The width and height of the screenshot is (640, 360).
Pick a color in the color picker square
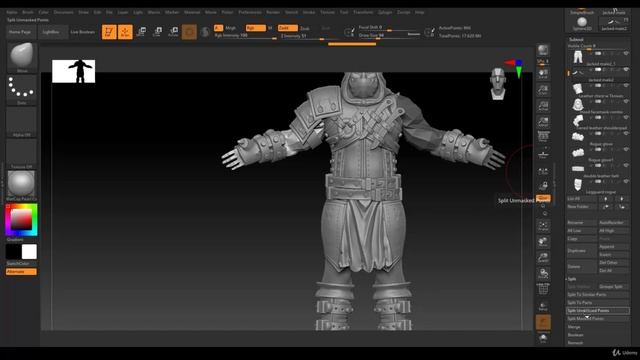(x=21, y=220)
